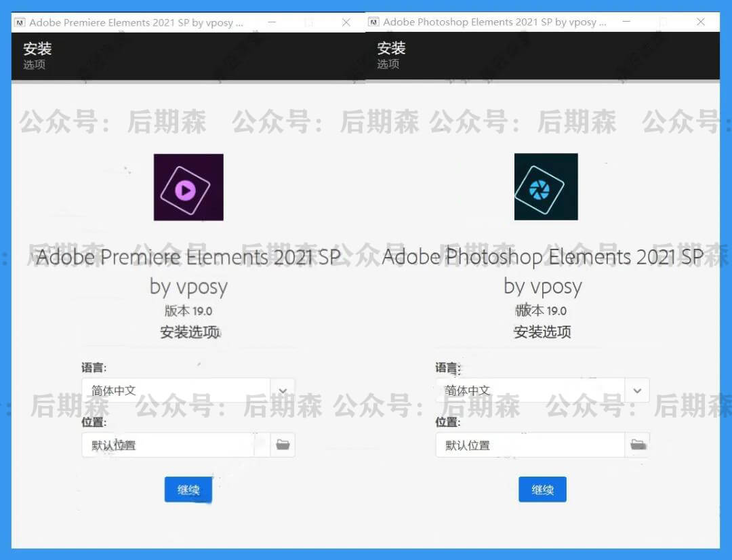The image size is (732, 560).
Task: Minimize the Photoshop Elements installer window
Action: [626, 22]
